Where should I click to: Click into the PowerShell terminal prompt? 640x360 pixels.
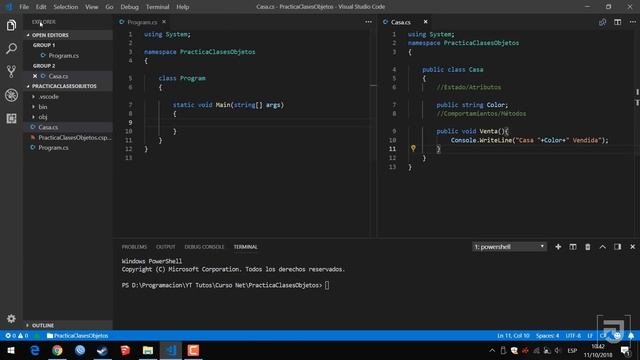coord(327,285)
